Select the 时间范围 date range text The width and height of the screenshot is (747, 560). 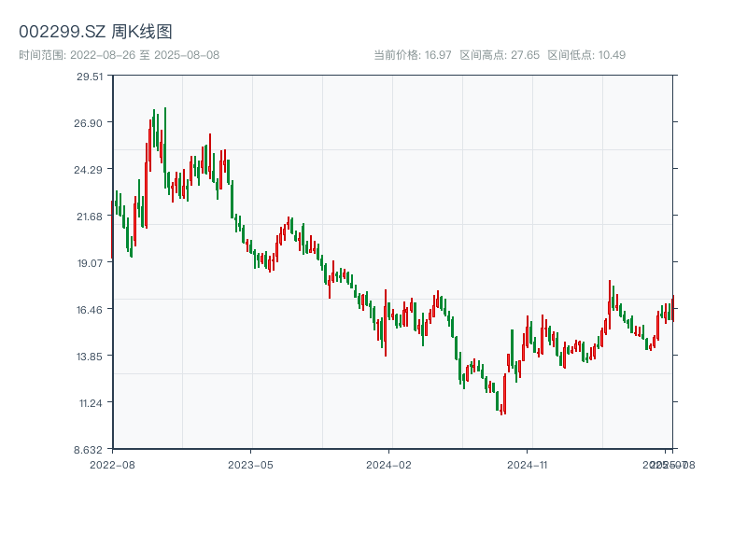[x=119, y=55]
